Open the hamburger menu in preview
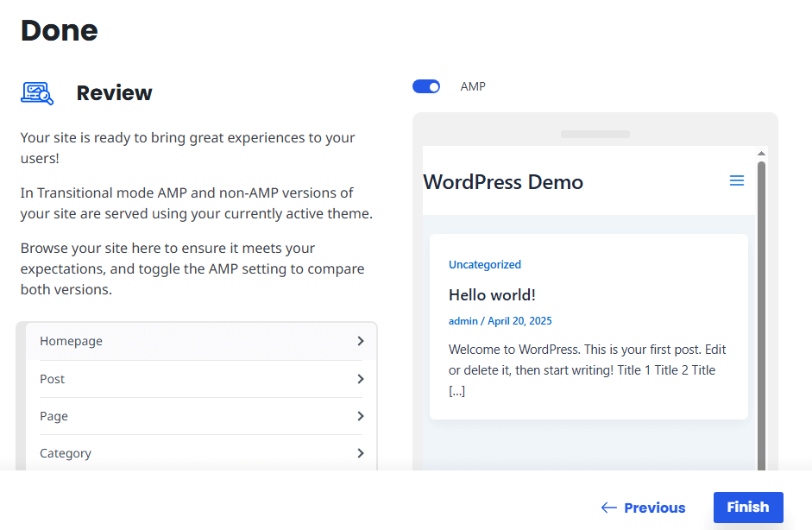Viewport: 812px width, 530px height. [x=736, y=180]
